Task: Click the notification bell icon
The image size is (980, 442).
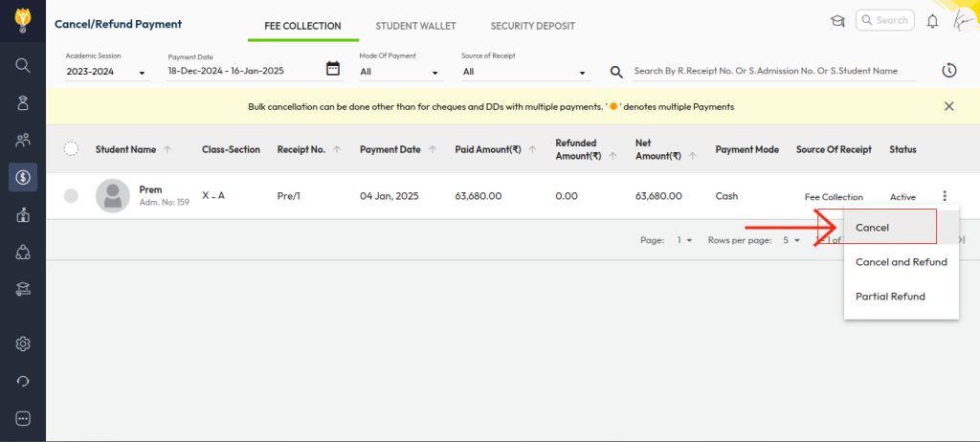Action: click(x=932, y=21)
